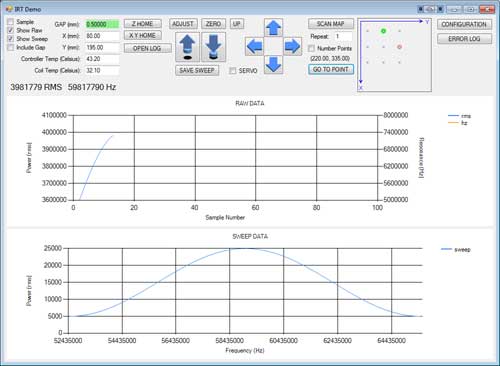Image resolution: width=500 pixels, height=366 pixels.
Task: Select the red point on the scan map
Action: pyautogui.click(x=399, y=47)
